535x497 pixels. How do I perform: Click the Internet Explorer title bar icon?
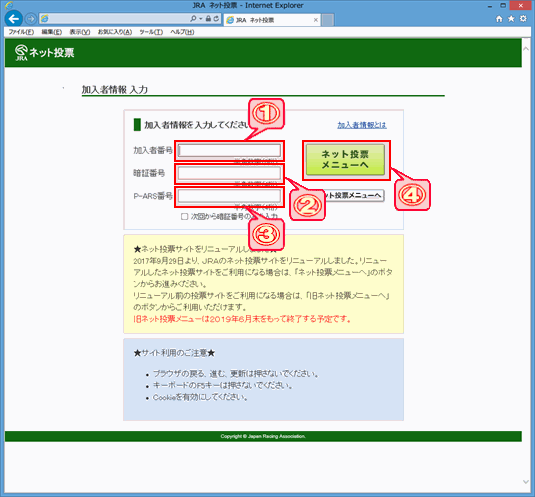[x=9, y=5]
